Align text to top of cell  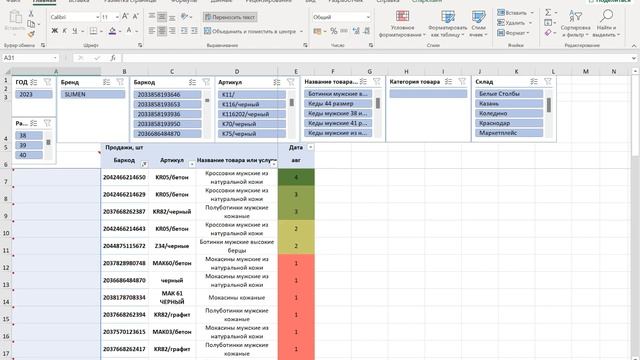pos(152,17)
